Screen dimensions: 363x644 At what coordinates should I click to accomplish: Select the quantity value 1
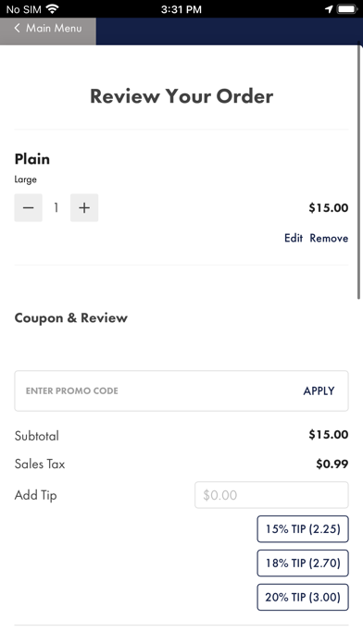(x=56, y=208)
